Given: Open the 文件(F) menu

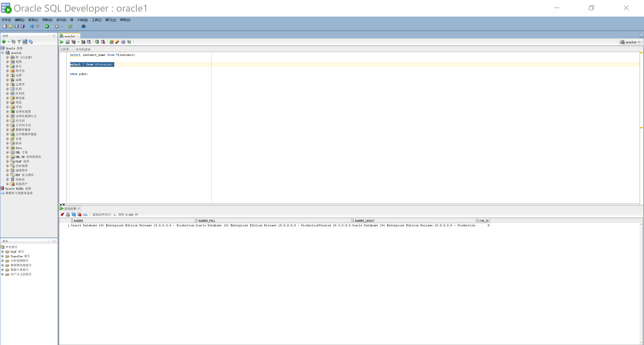Looking at the screenshot, I should 6,20.
